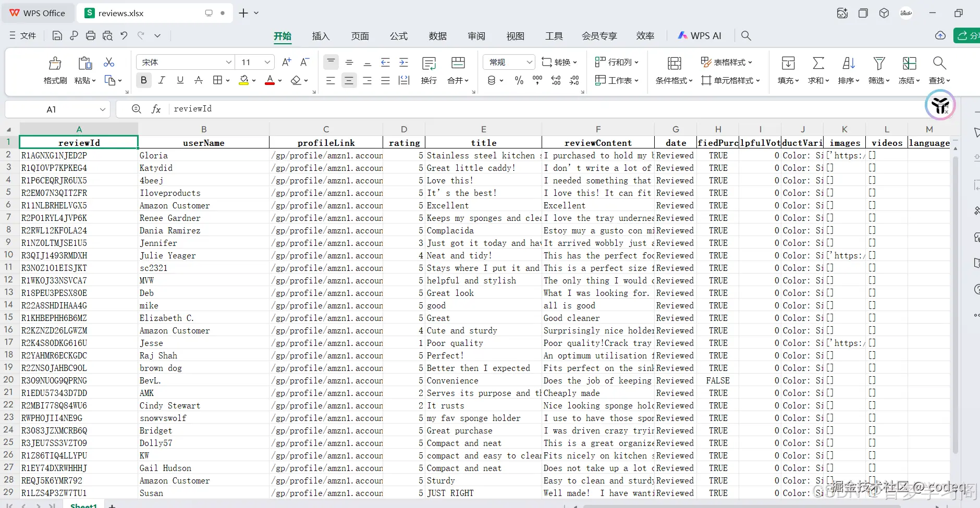Click the Decrease decimal places icon
The height and width of the screenshot is (508, 980).
tap(574, 80)
